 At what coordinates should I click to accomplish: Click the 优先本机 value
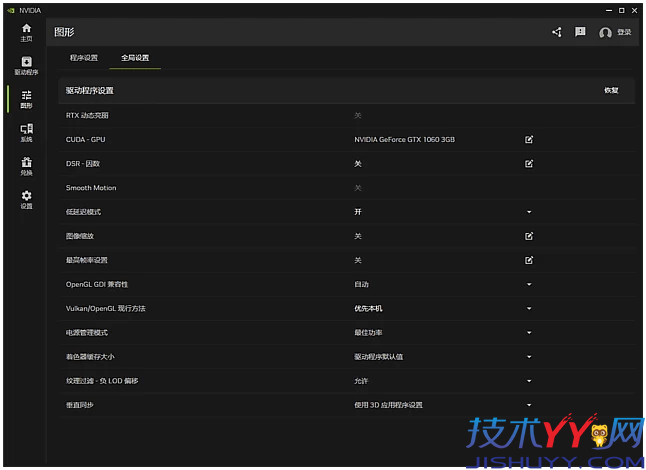click(x=368, y=309)
